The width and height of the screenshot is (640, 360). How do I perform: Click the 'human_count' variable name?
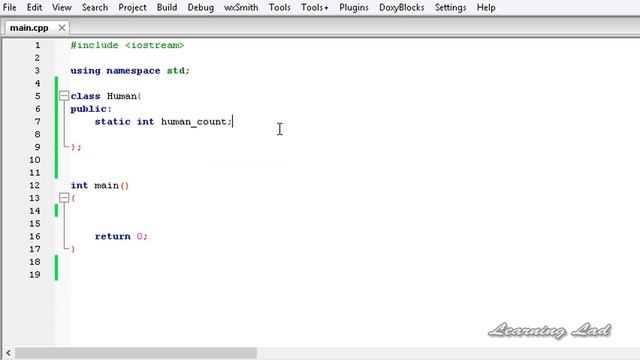(x=194, y=122)
